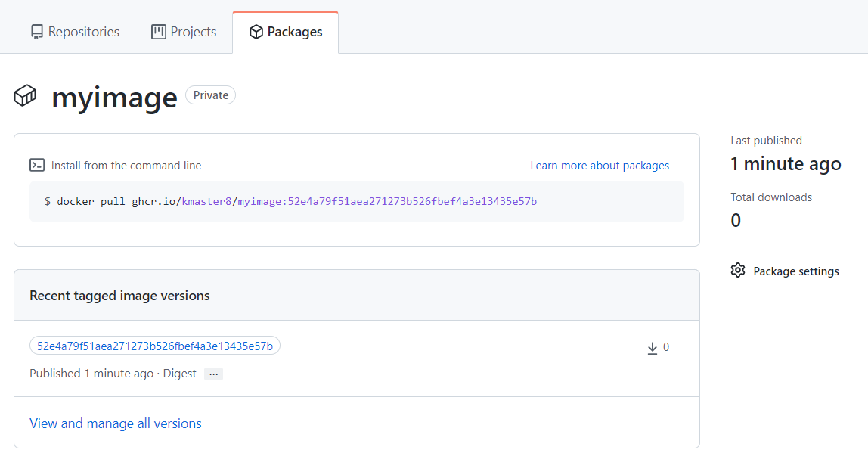This screenshot has height=456, width=868.
Task: Click the Packages cube icon in tab
Action: click(256, 32)
